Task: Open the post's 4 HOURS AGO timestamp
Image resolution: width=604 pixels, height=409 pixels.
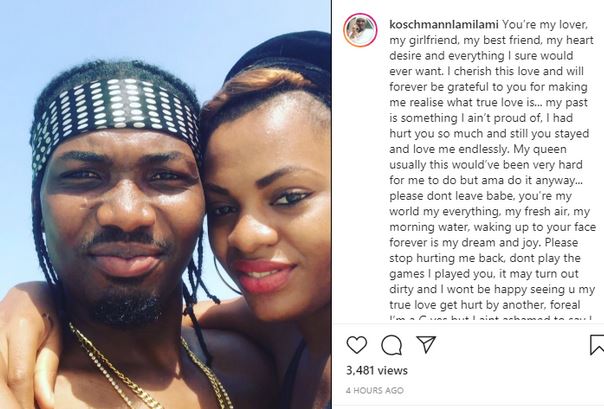Action: point(374,391)
